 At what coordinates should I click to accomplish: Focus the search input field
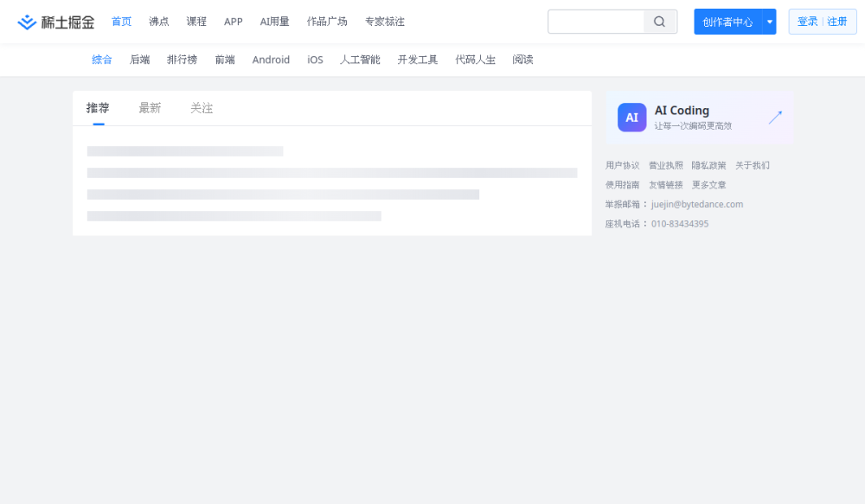tap(596, 22)
